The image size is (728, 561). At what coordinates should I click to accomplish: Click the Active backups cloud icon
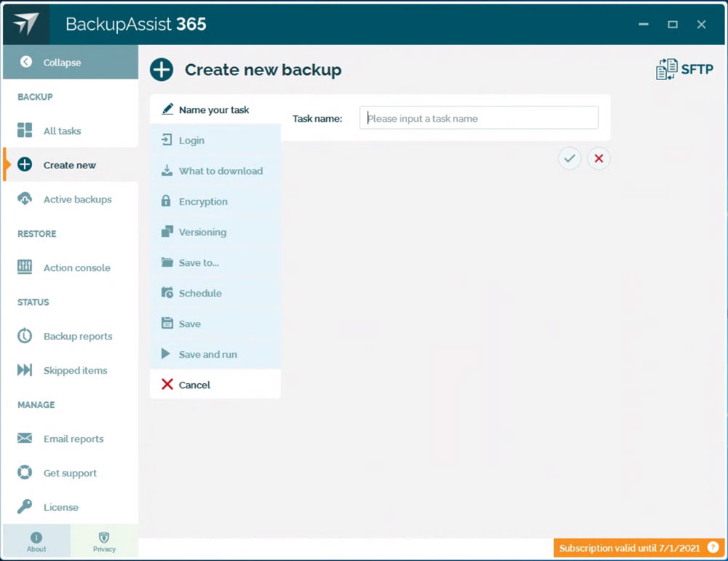(x=25, y=199)
